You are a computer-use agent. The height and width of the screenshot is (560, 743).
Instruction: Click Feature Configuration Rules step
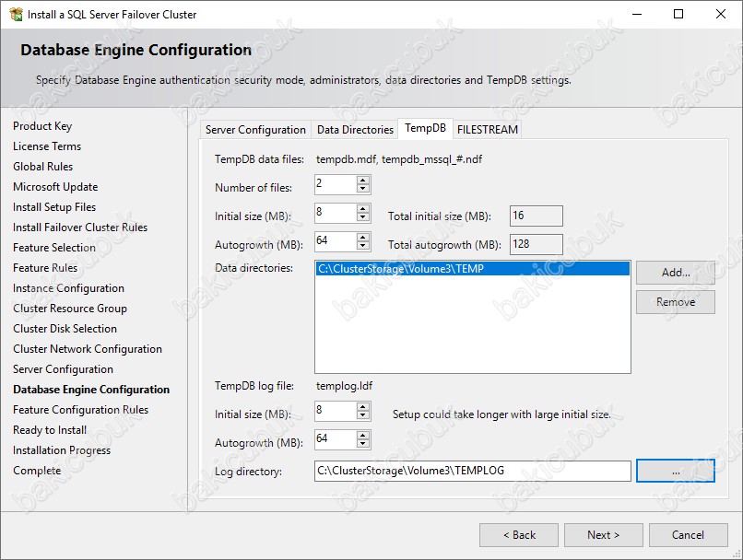click(80, 410)
